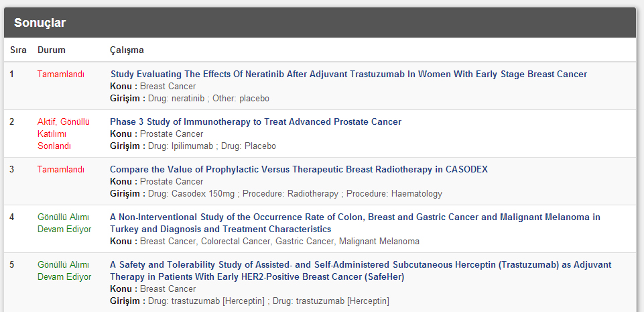This screenshot has width=644, height=312.
Task: Click the Durum column header
Action: pos(52,50)
